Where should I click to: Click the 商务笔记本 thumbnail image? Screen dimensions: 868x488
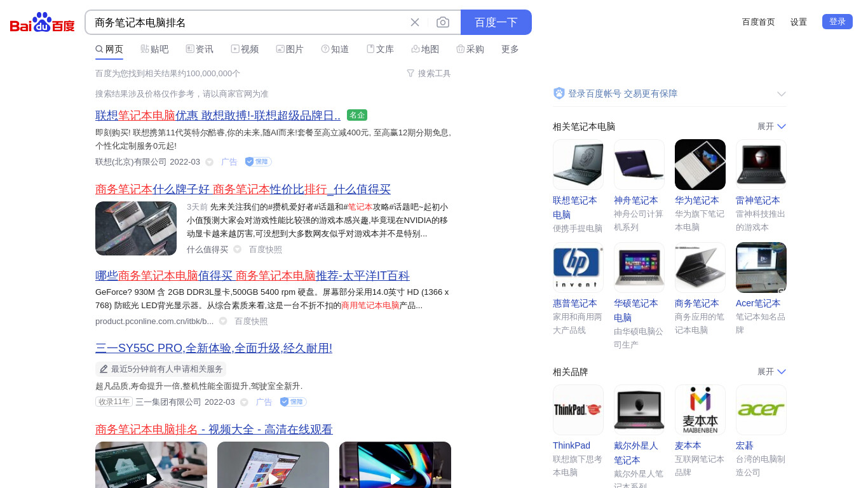point(700,268)
